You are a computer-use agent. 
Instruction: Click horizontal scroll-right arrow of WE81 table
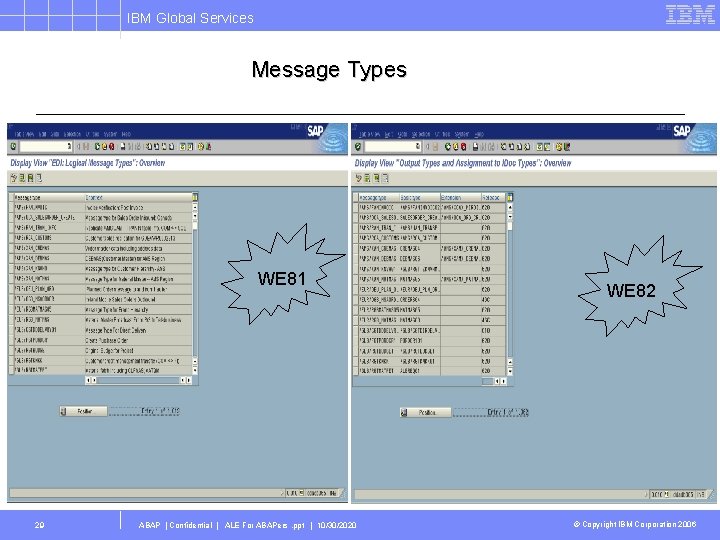click(189, 380)
